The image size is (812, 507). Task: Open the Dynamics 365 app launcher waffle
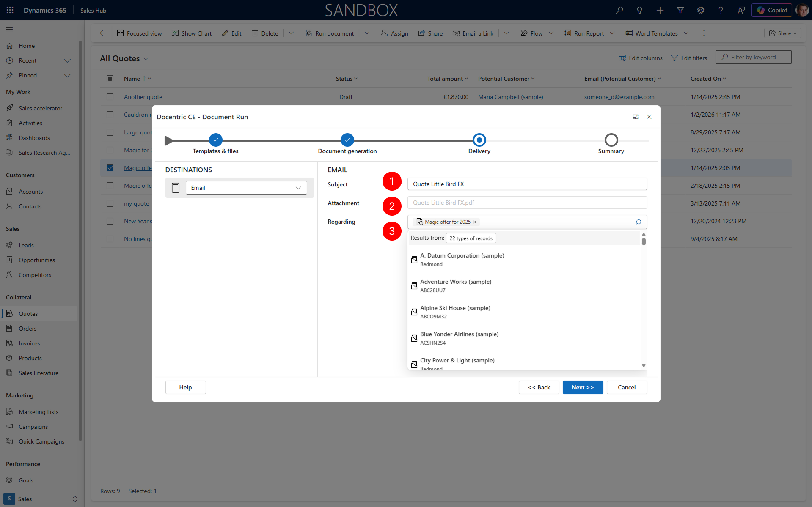tap(10, 10)
